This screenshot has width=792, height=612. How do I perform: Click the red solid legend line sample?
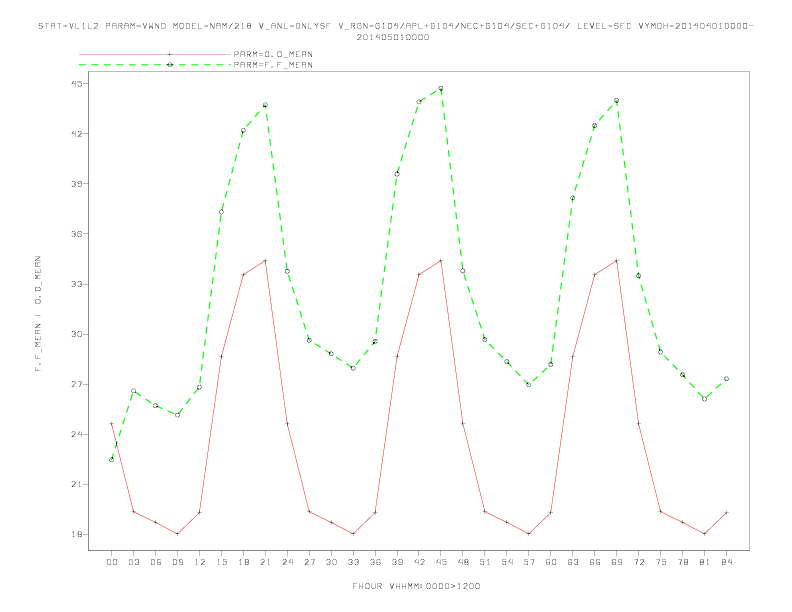tap(155, 54)
